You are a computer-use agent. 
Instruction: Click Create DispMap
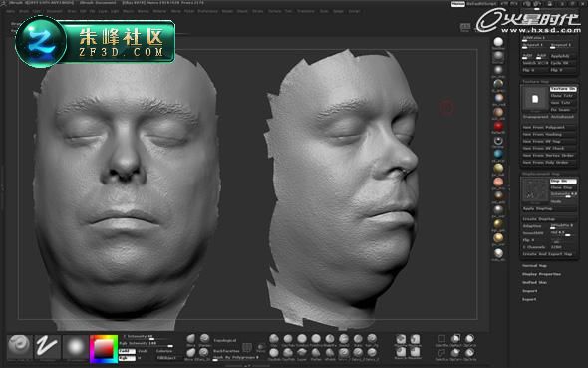click(549, 219)
